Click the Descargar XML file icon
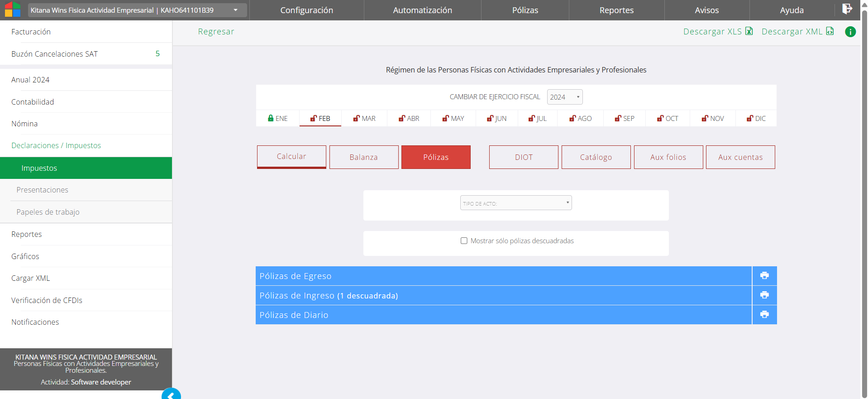The image size is (868, 399). [x=830, y=31]
